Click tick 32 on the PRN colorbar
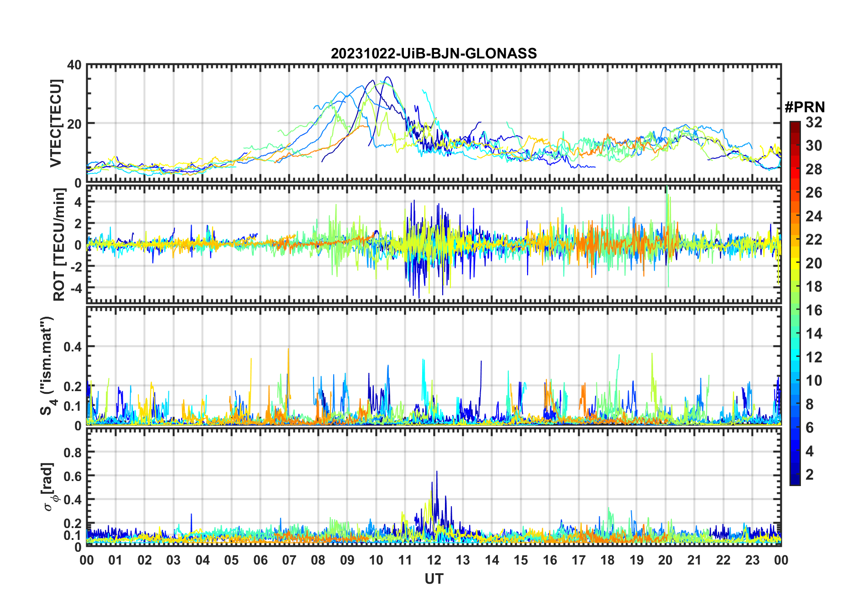 tap(814, 122)
